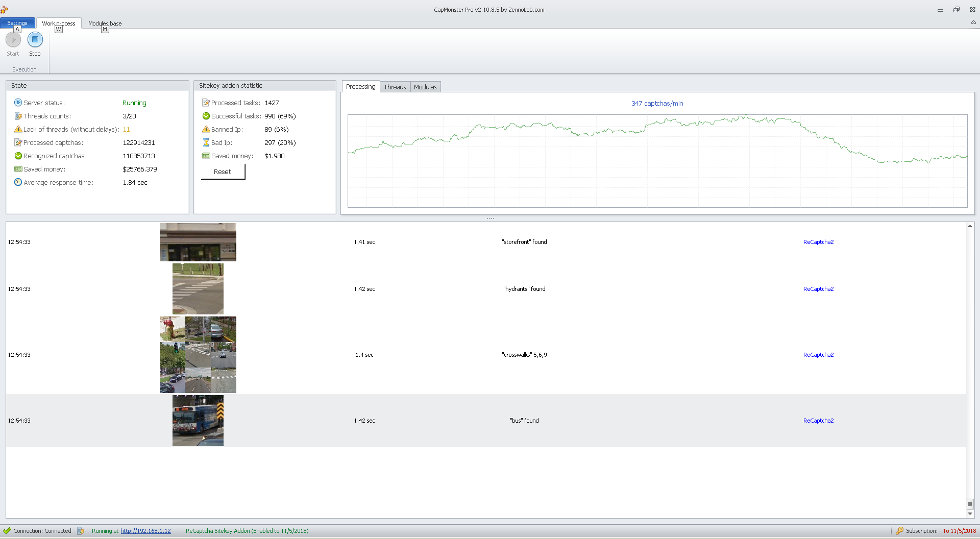Image resolution: width=980 pixels, height=539 pixels.
Task: Click the Average response time clock icon
Action: coord(18,182)
